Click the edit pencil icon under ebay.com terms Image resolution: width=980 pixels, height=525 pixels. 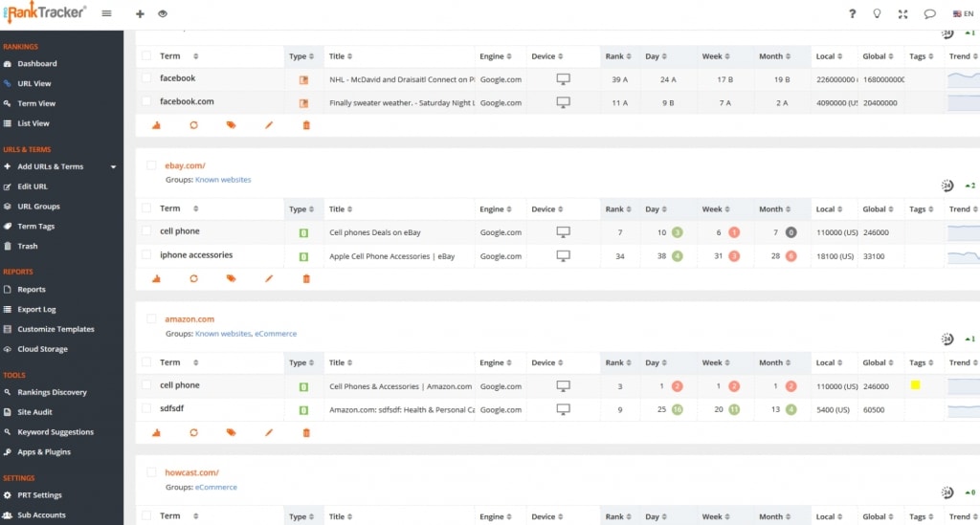(269, 278)
